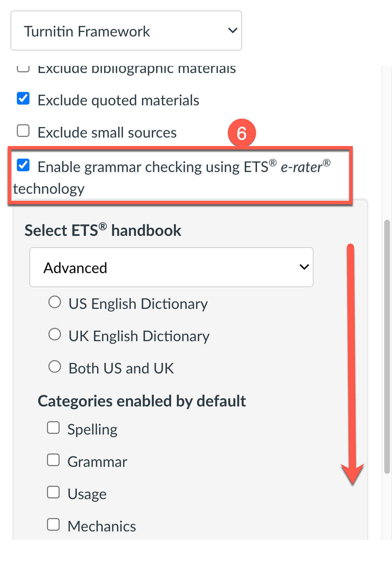Enable Exclude small sources checkbox

click(23, 131)
